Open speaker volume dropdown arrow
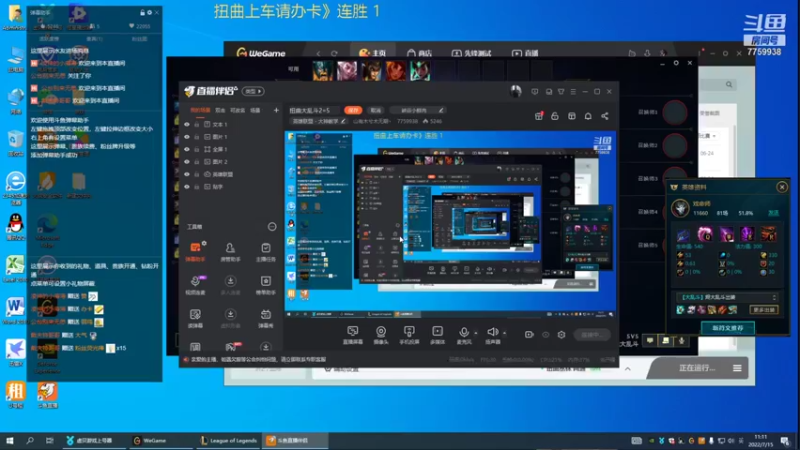Screen dimensions: 800x450 (x=505, y=333)
